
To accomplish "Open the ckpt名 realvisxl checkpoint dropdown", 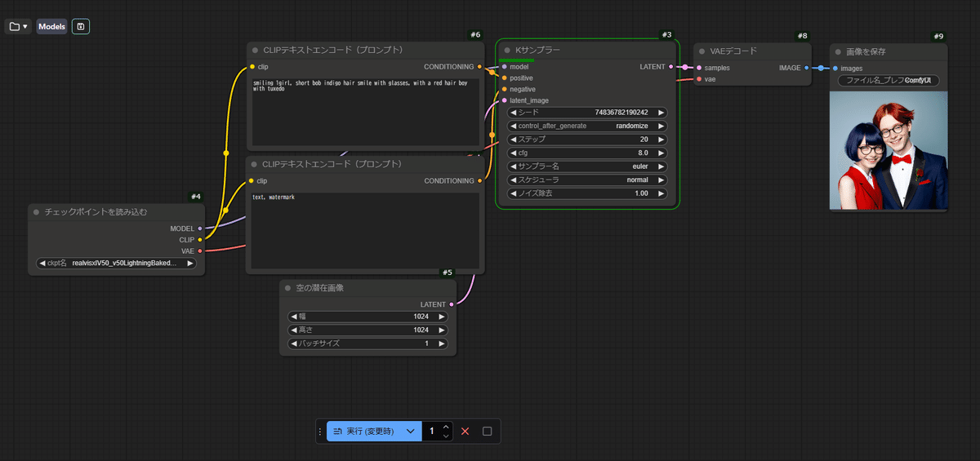I will pyautogui.click(x=117, y=264).
